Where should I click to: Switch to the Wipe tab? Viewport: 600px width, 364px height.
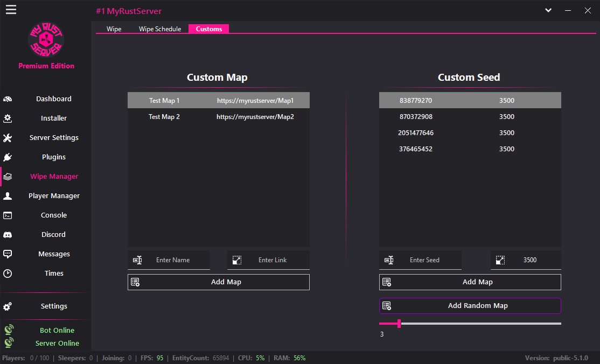pyautogui.click(x=114, y=29)
